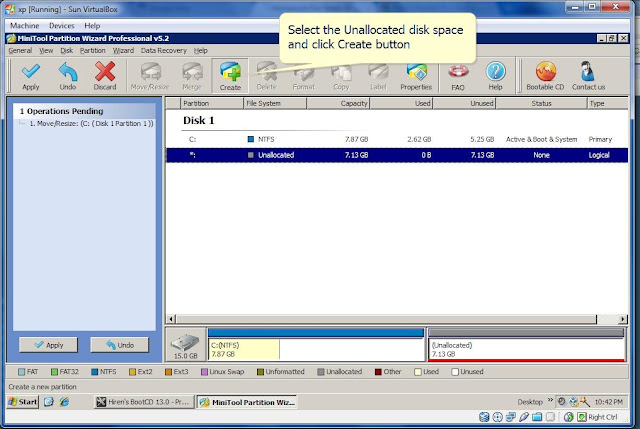Select the C: NTFS partition row
This screenshot has height=429, width=640.
pos(397,139)
